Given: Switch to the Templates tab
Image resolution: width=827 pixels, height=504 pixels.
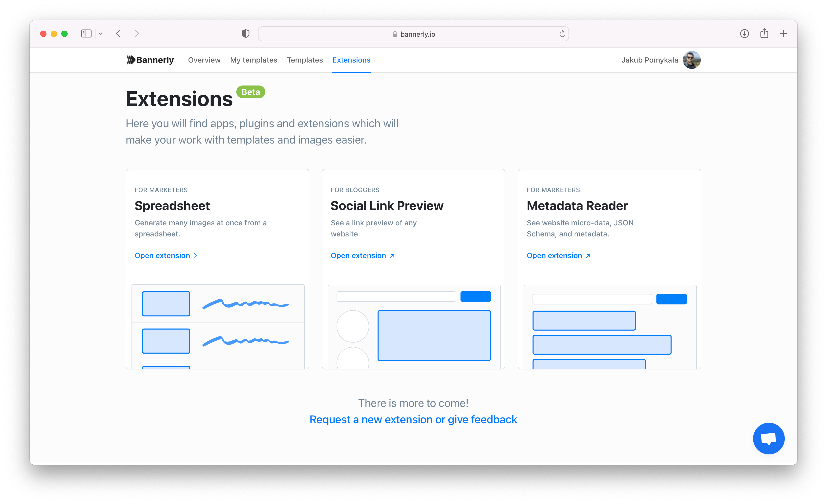Looking at the screenshot, I should pyautogui.click(x=305, y=60).
